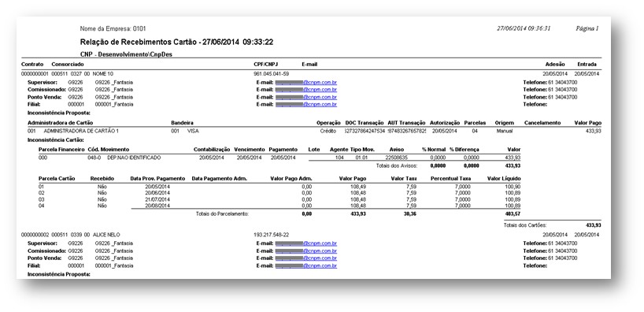Viewport: 644px width, 312px height.
Task: Click the 'Data Pagamento Adm.' column header
Action: pyautogui.click(x=220, y=179)
